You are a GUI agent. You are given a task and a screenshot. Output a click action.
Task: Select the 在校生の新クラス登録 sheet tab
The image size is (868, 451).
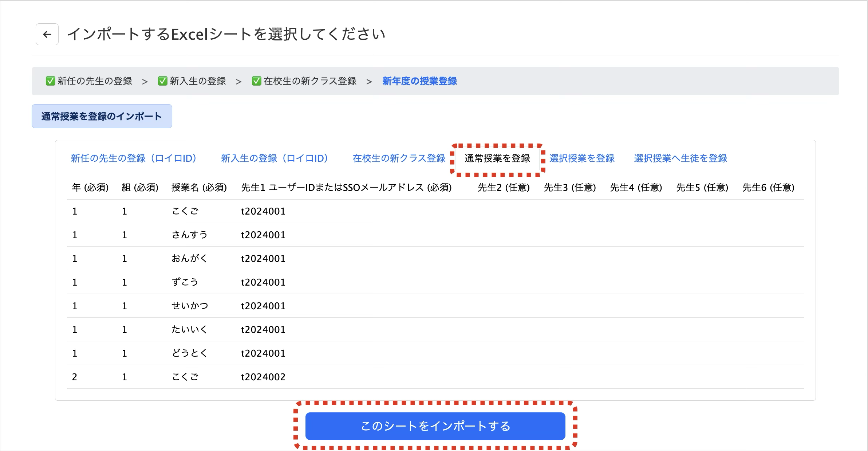399,158
